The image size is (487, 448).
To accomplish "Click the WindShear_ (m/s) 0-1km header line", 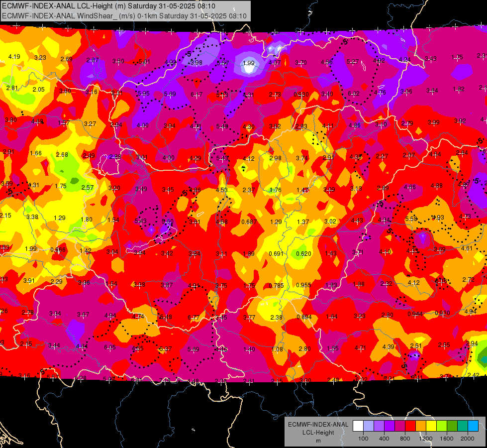I will (x=124, y=16).
